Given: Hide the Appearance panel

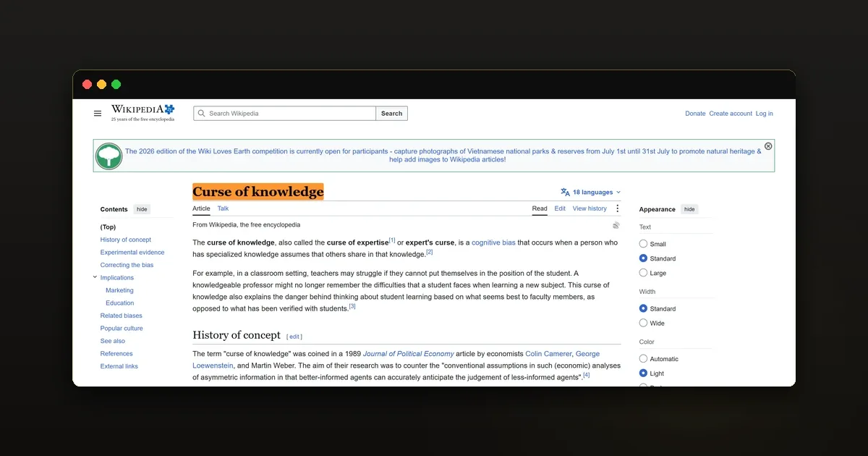Looking at the screenshot, I should (x=689, y=209).
